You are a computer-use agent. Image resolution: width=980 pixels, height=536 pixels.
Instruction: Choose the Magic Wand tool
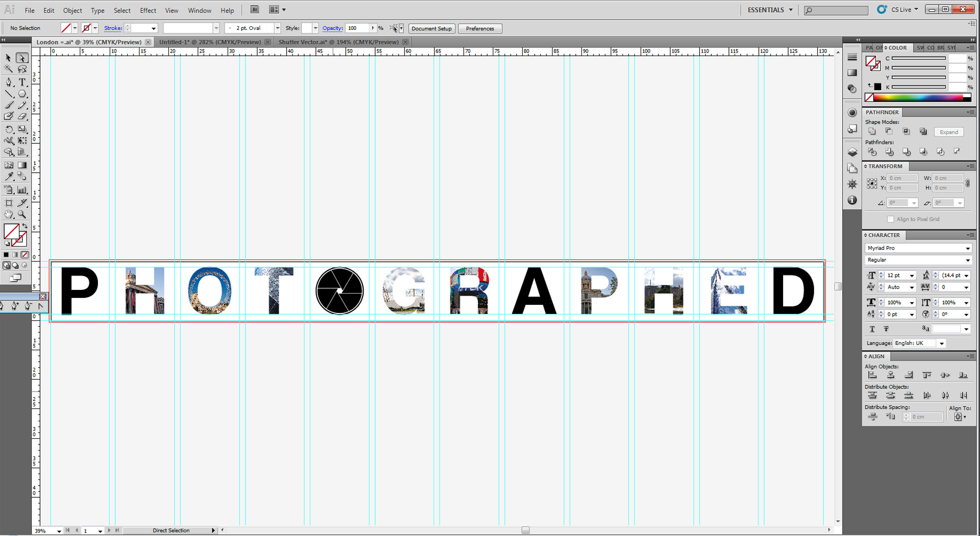pos(8,69)
